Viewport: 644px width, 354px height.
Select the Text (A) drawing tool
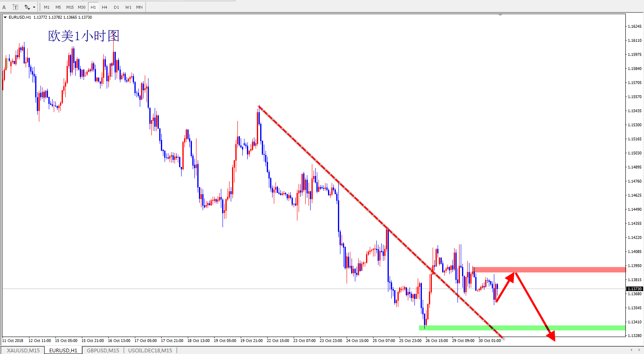[4, 7]
